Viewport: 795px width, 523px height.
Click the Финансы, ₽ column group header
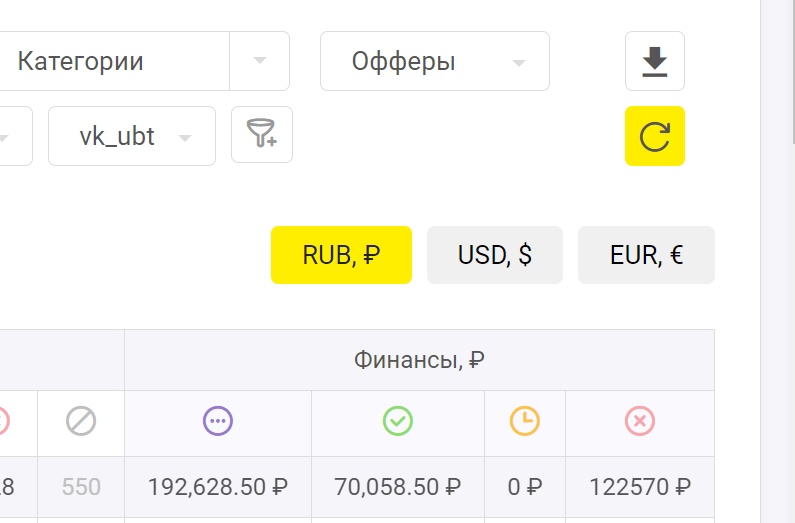click(419, 360)
